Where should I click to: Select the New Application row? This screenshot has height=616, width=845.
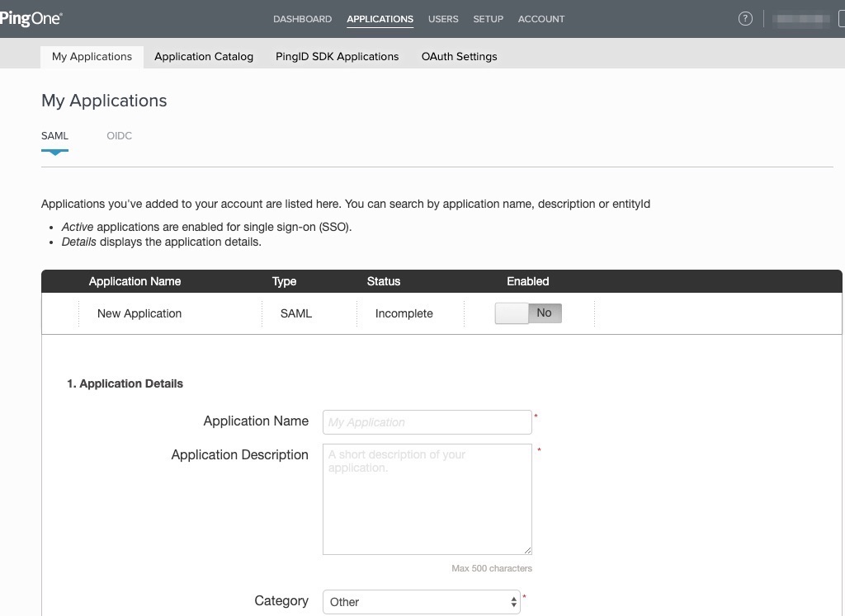(139, 313)
